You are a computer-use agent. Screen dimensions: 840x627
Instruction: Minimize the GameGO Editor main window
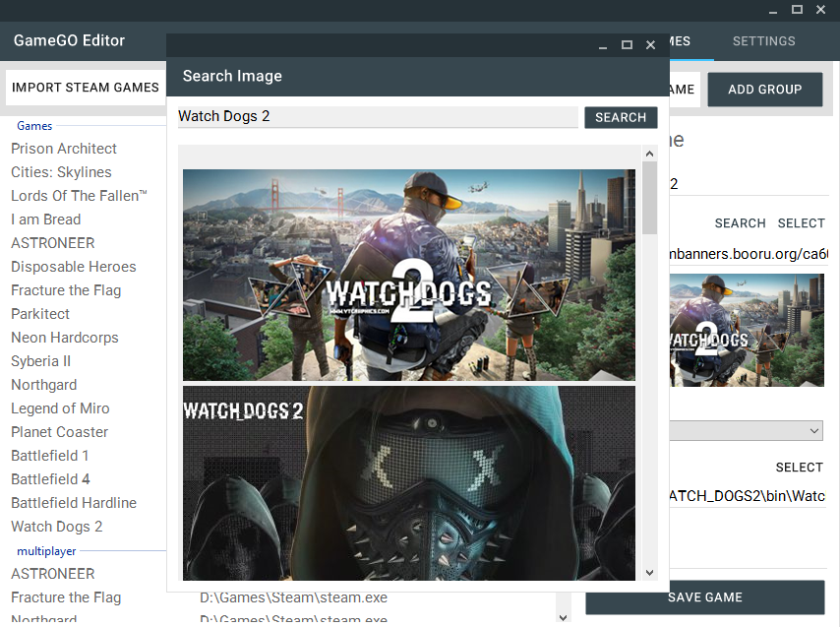(x=772, y=10)
